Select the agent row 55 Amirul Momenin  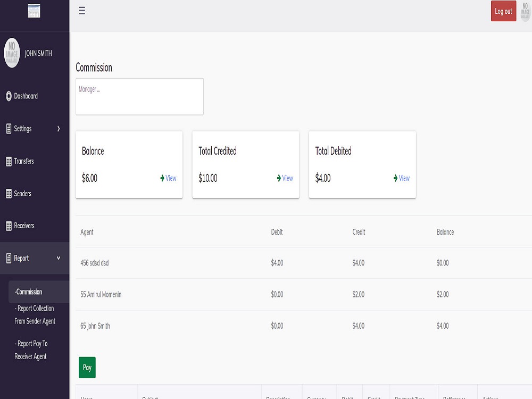click(x=304, y=295)
